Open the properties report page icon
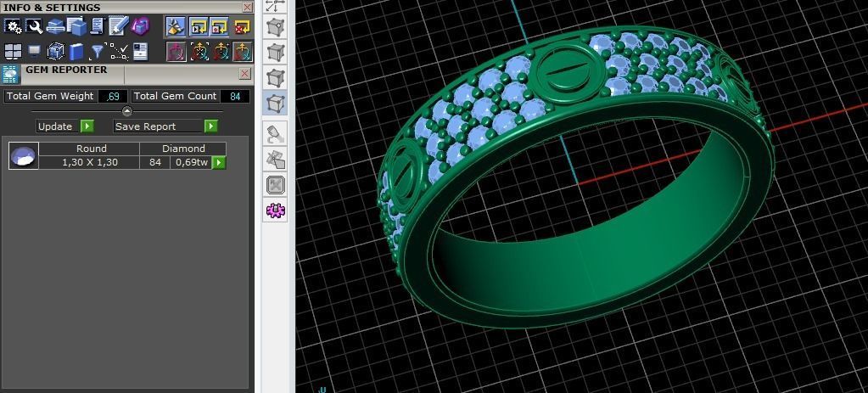This screenshot has width=868, height=393. point(140,52)
